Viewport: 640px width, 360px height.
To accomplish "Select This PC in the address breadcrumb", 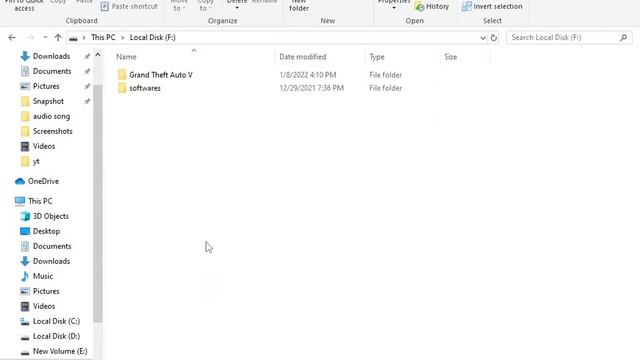I will (x=103, y=38).
